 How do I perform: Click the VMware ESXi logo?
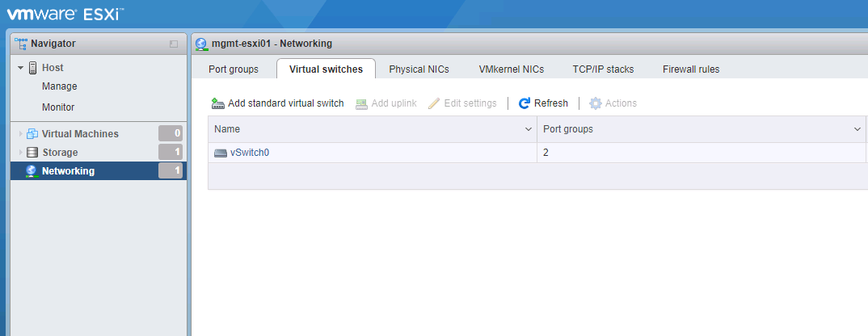[x=66, y=14]
